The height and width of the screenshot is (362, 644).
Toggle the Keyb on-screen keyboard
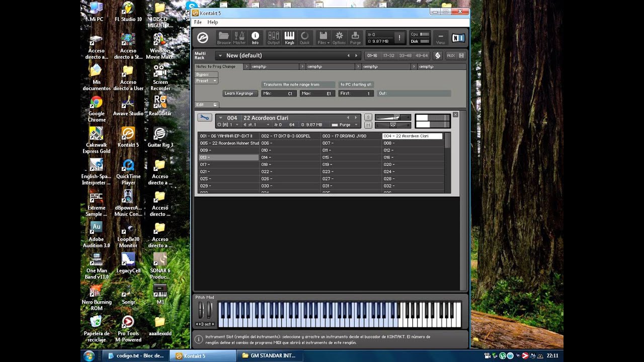289,38
